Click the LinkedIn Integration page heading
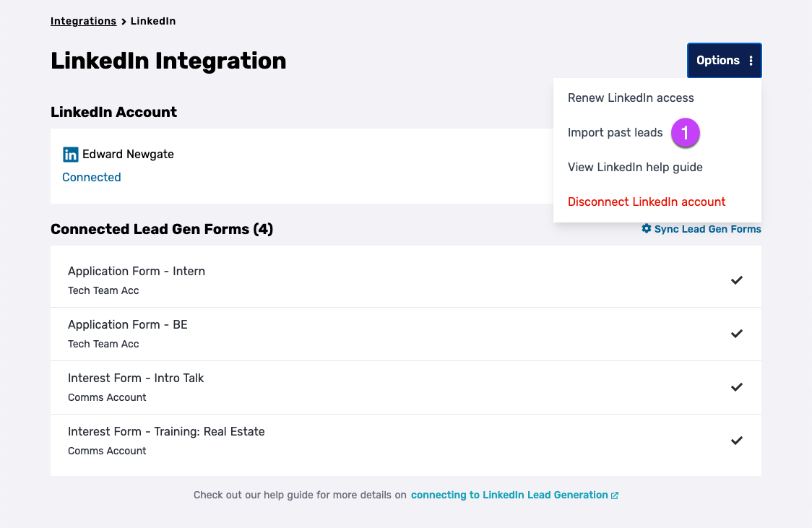Image resolution: width=812 pixels, height=528 pixels. click(168, 61)
